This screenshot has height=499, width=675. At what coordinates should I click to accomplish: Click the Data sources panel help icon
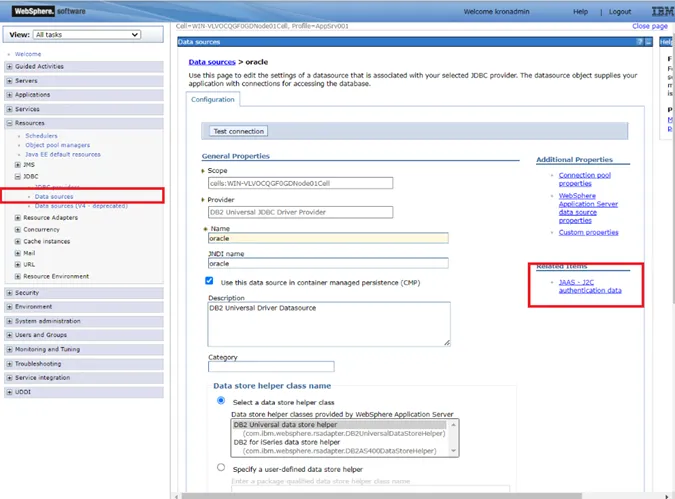click(x=640, y=42)
